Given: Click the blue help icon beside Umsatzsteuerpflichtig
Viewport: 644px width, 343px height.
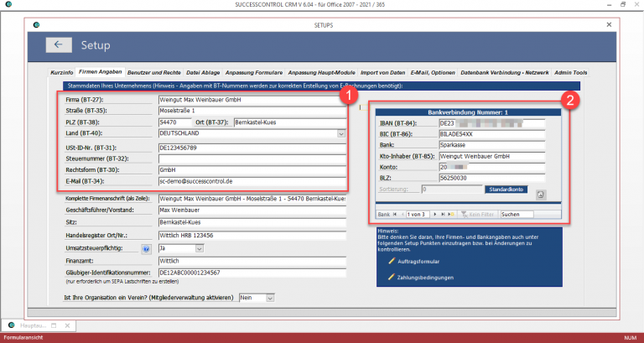Looking at the screenshot, I should tap(144, 249).
